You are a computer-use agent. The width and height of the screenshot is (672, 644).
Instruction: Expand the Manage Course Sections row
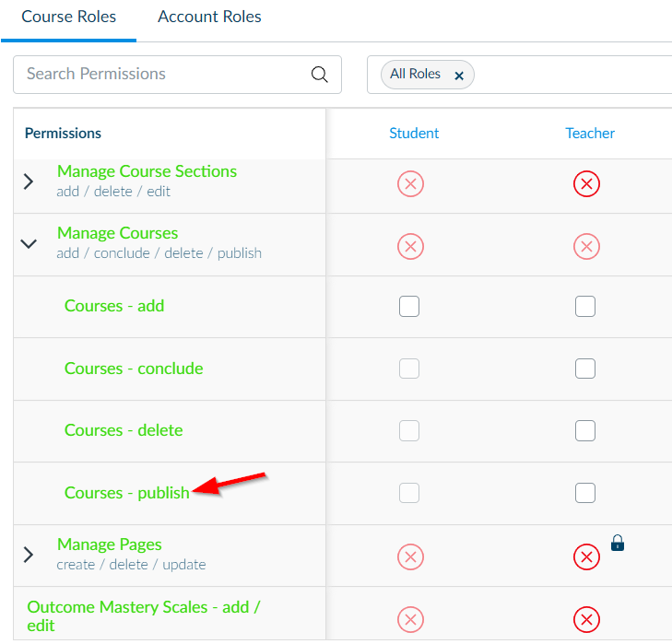[x=29, y=181]
